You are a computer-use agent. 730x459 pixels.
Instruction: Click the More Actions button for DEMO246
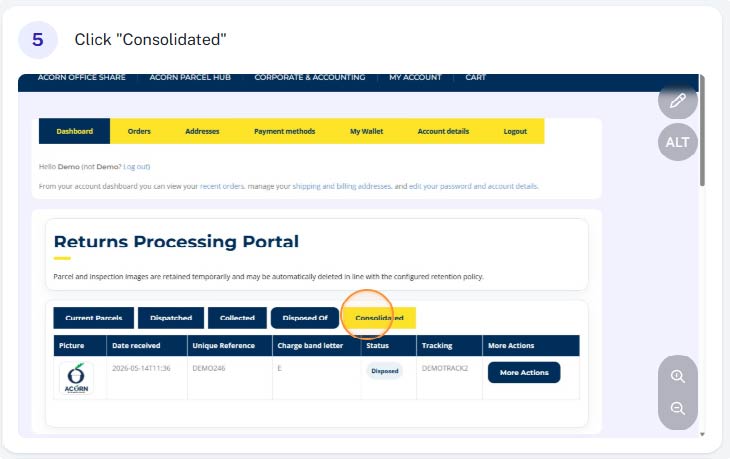(524, 372)
